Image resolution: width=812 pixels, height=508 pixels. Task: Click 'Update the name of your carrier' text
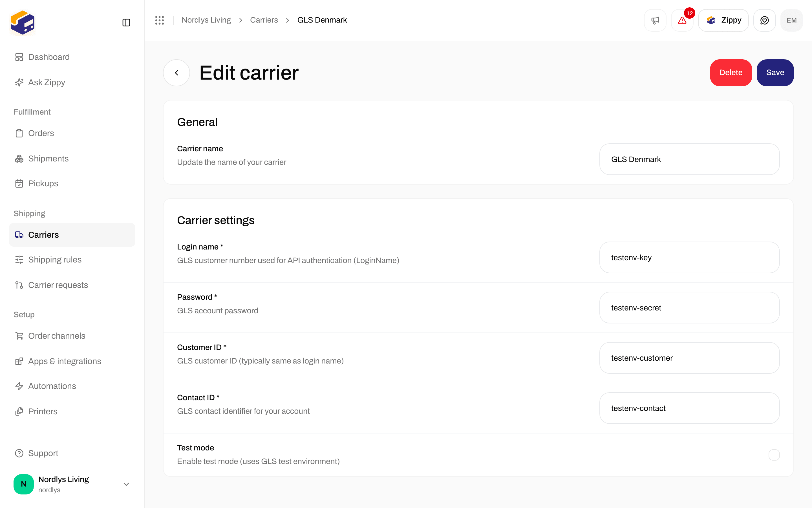231,162
